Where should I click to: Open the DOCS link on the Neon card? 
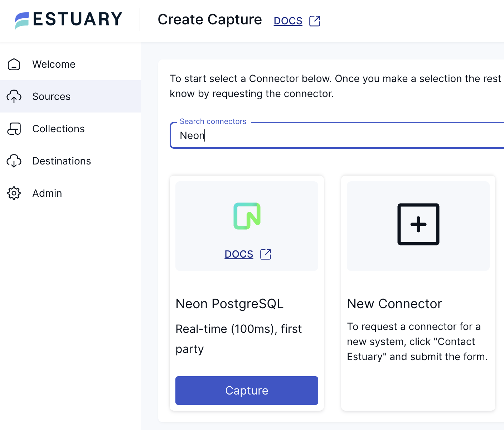pos(239,254)
